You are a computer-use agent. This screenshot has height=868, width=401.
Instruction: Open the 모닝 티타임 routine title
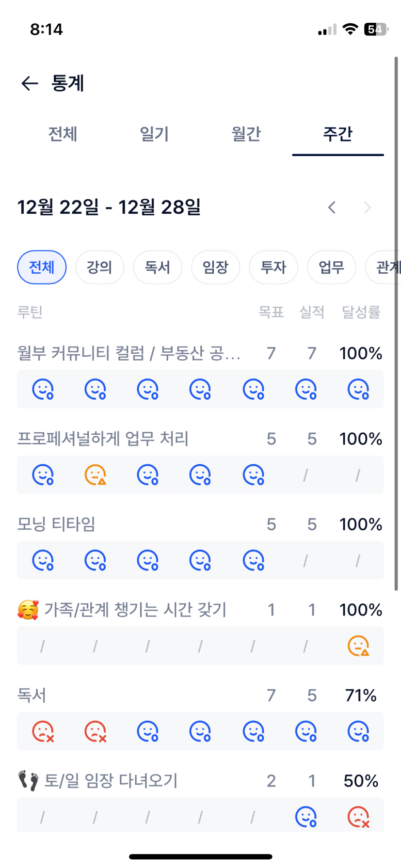coord(56,524)
